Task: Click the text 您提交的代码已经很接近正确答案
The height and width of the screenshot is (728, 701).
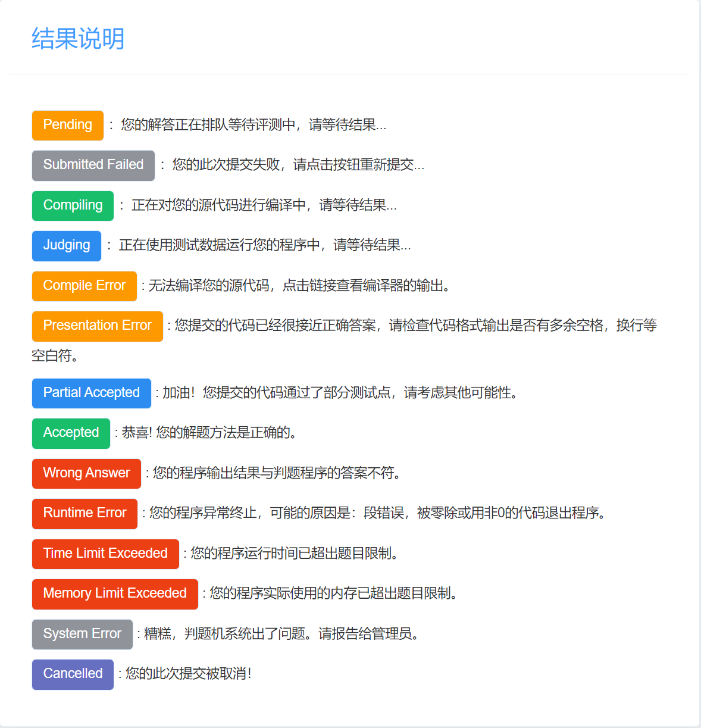Action: (x=276, y=326)
